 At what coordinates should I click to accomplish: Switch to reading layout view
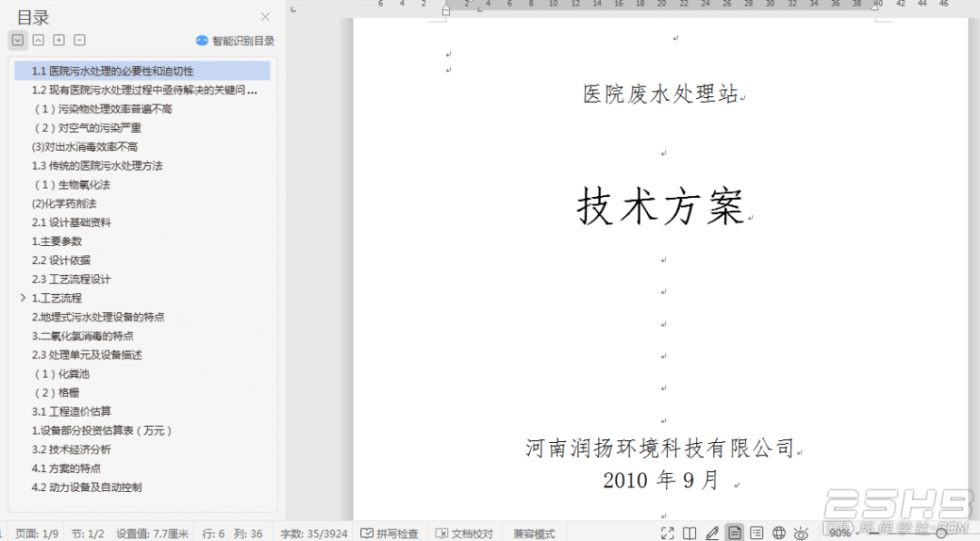point(690,533)
